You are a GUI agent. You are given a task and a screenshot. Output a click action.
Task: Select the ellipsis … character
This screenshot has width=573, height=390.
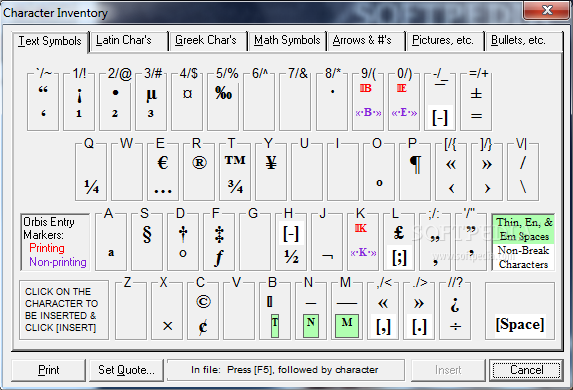click(163, 192)
